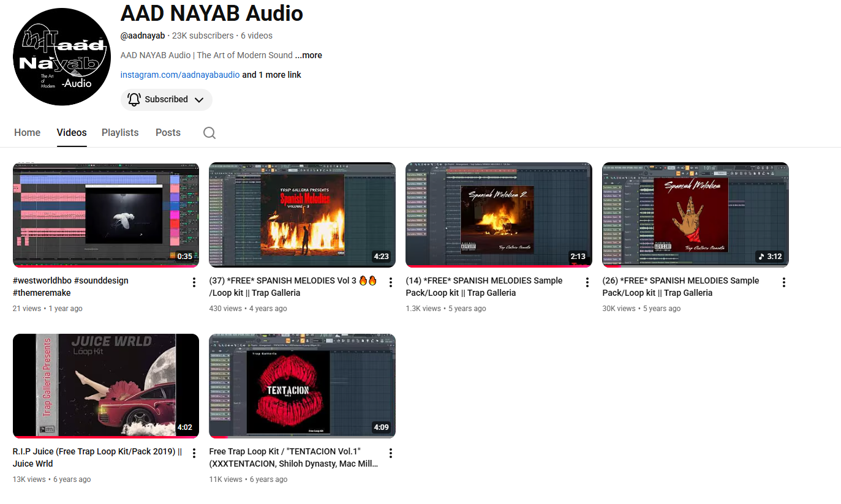Click the "430 views" text
This screenshot has height=504, width=841.
point(225,309)
